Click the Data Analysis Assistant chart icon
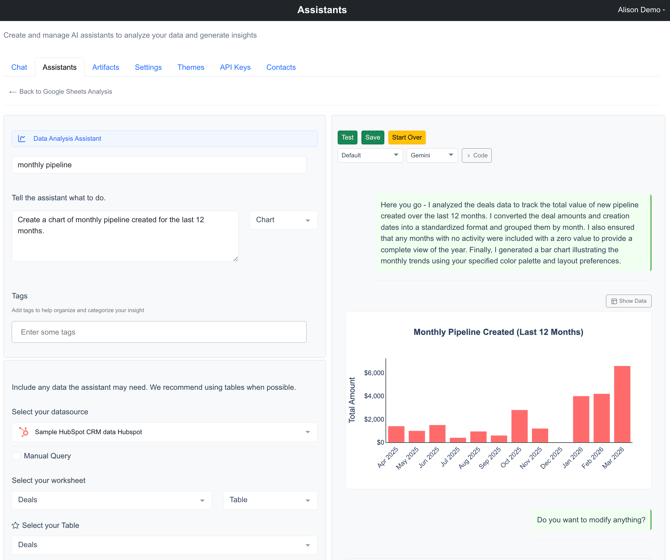The image size is (670, 560). click(22, 139)
